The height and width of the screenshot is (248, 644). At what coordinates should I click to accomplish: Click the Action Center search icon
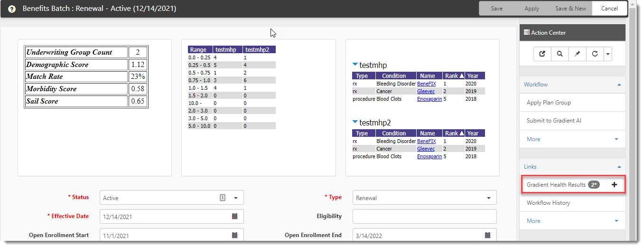point(560,54)
